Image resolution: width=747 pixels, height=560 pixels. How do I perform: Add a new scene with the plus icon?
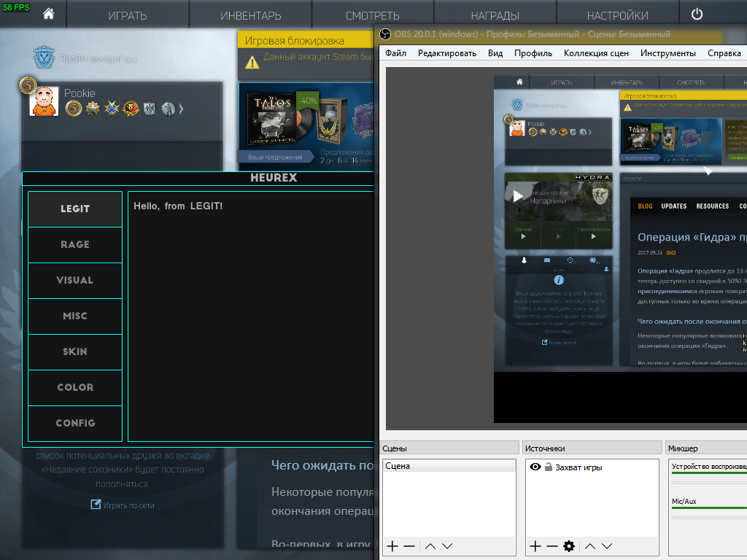click(392, 546)
